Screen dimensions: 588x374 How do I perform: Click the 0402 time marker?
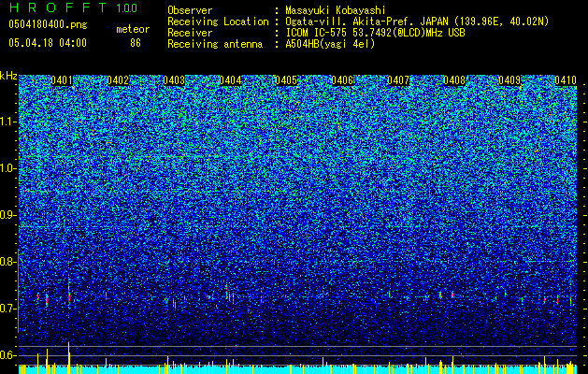pos(118,80)
